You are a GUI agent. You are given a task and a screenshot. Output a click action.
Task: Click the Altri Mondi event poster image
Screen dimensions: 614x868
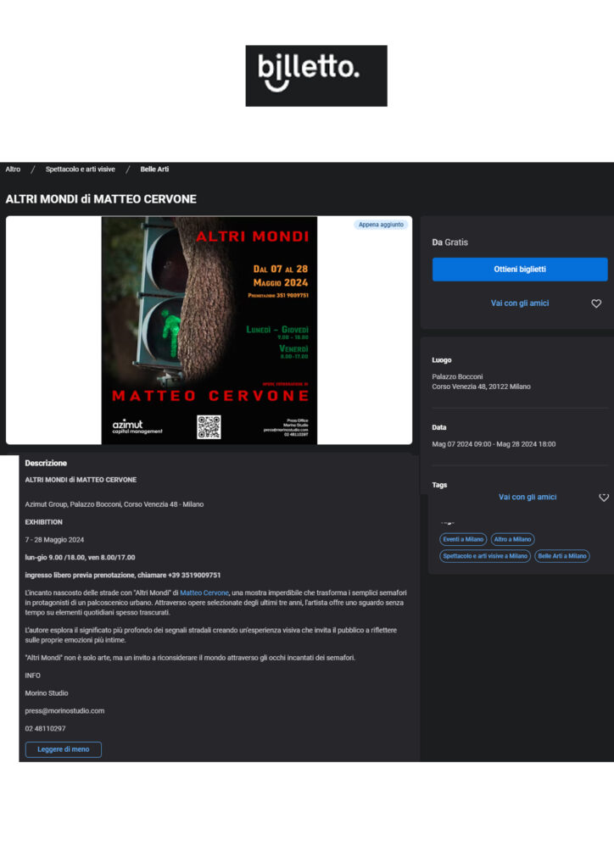(x=209, y=331)
